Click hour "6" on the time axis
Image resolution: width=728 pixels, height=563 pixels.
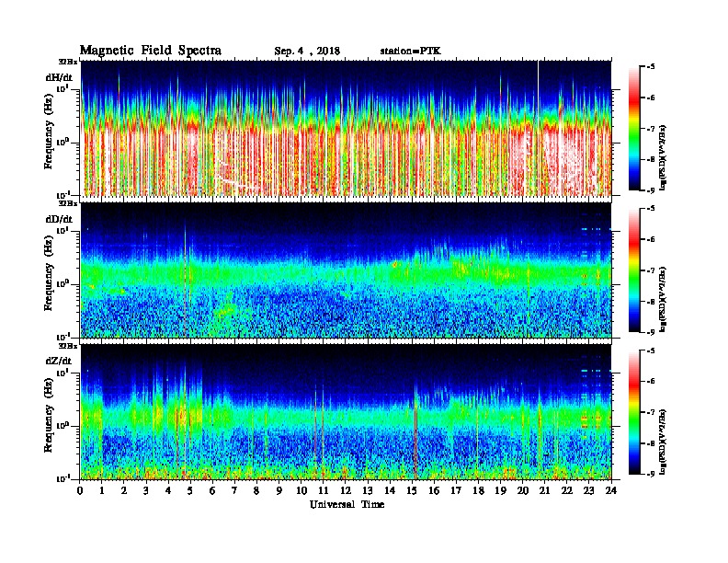tap(212, 490)
